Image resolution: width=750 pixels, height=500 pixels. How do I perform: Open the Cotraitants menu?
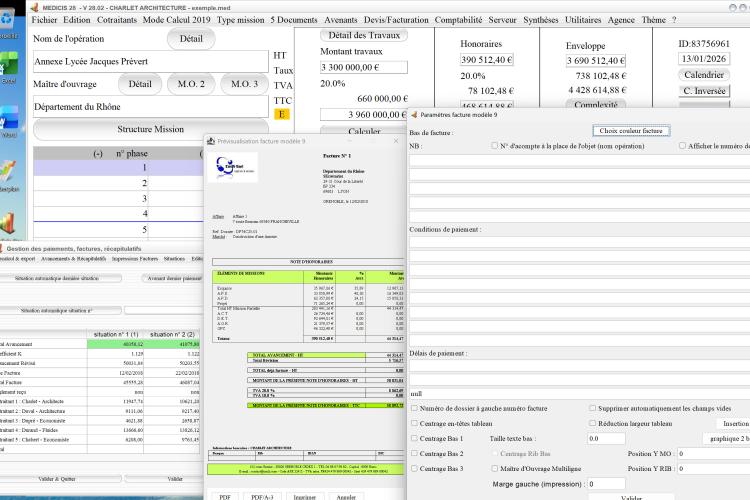[x=117, y=20]
